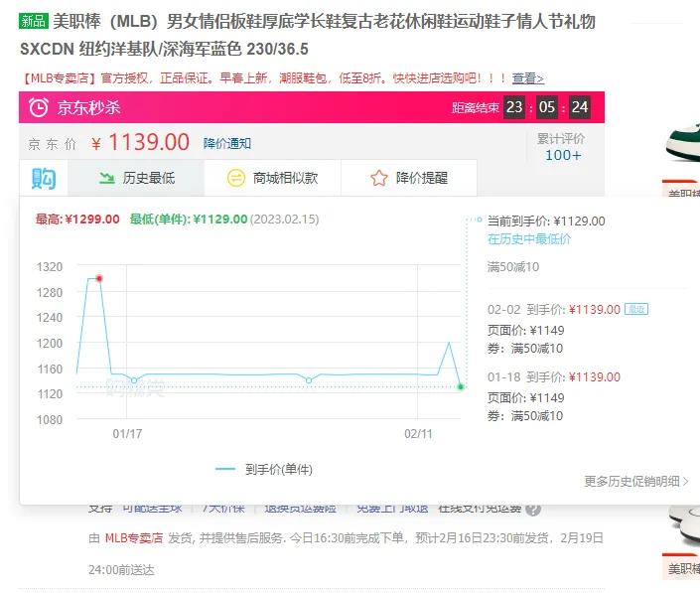Click the green shoe thumbnail at right
Screen dimensions: 700x593
(x=682, y=142)
